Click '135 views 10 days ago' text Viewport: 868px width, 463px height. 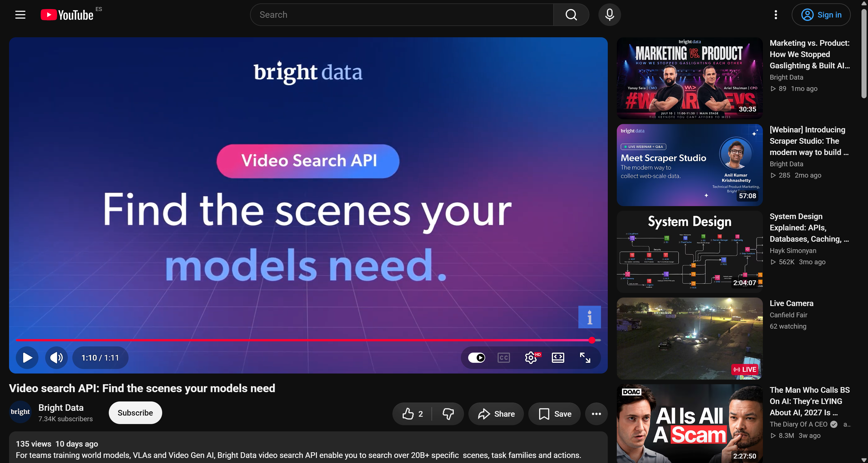pos(57,444)
